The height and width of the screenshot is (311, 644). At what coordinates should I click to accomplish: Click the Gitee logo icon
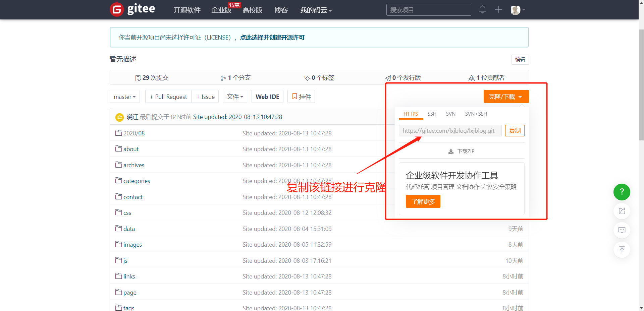[117, 10]
